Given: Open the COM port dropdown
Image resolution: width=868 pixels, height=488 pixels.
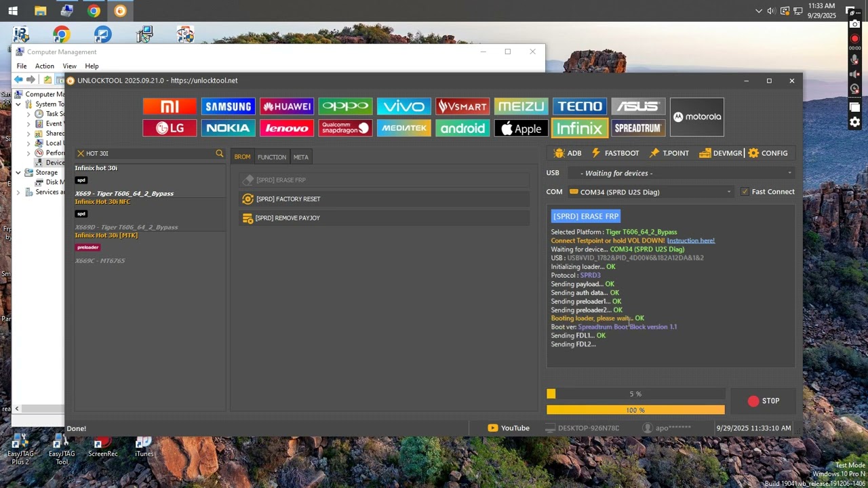Looking at the screenshot, I should tap(651, 192).
